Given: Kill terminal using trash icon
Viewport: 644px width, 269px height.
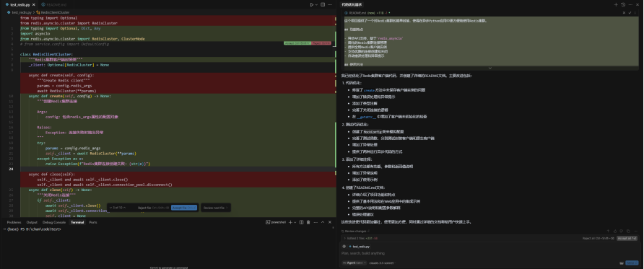Looking at the screenshot, I should 308,222.
